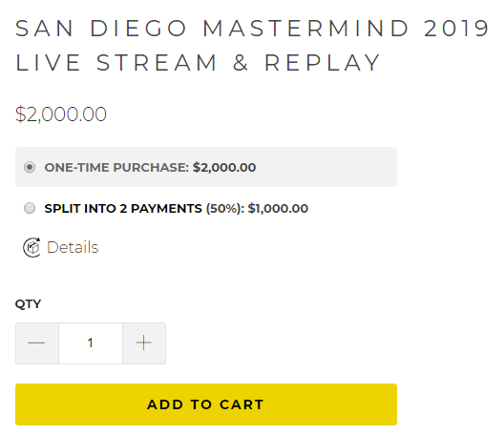Open the Details subscription info link
Screen dimensions: 504x435
pyautogui.click(x=73, y=247)
